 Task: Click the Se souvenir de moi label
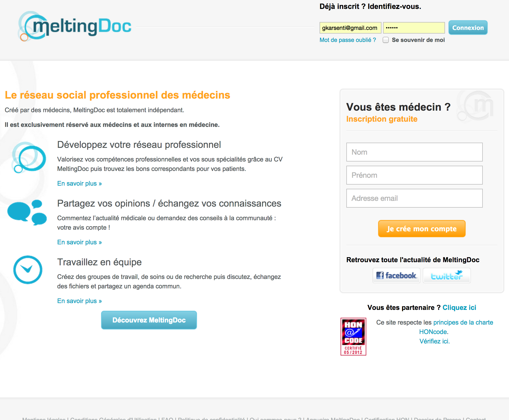pyautogui.click(x=418, y=40)
